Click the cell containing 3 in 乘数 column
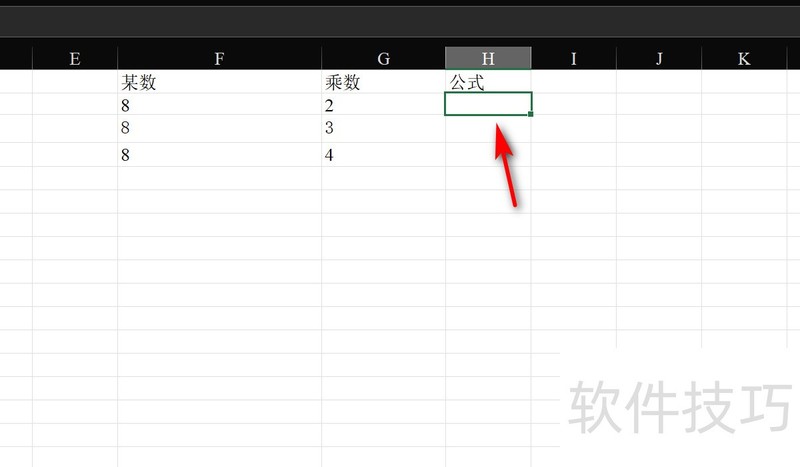 pos(383,128)
